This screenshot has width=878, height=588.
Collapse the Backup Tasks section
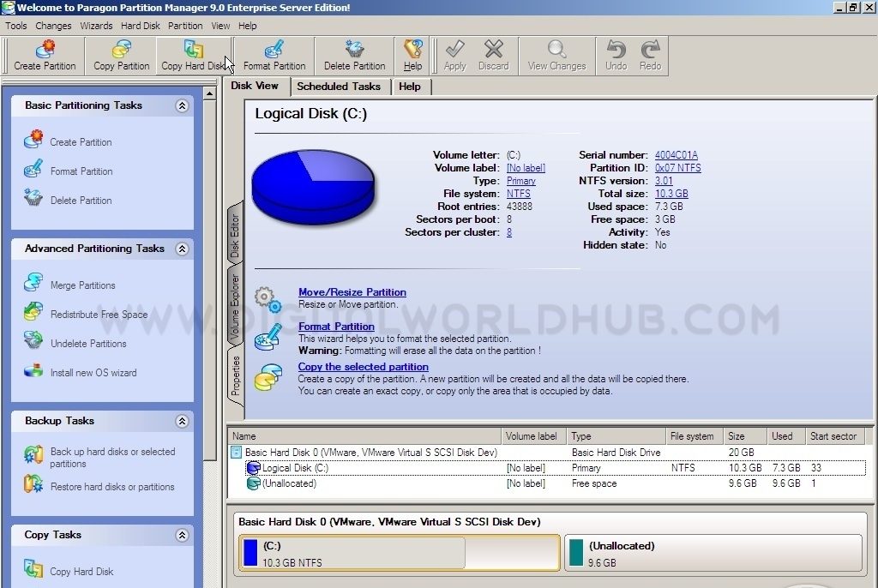pyautogui.click(x=181, y=421)
